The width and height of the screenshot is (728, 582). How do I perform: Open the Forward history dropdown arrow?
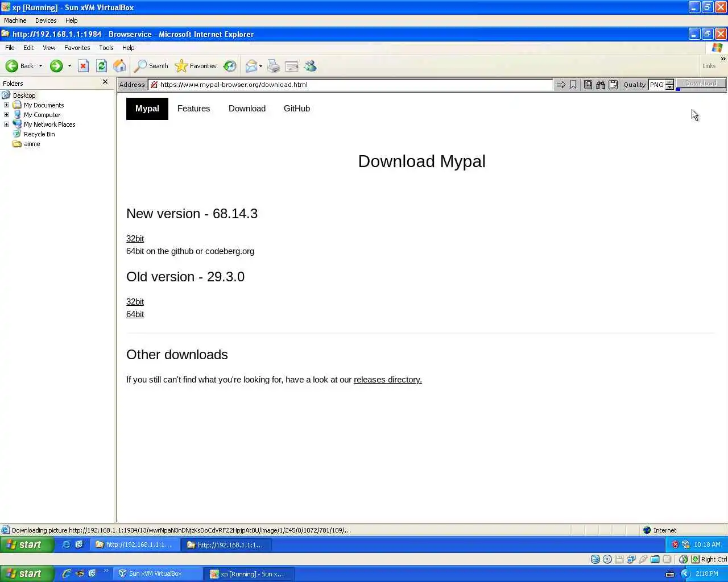coord(69,66)
